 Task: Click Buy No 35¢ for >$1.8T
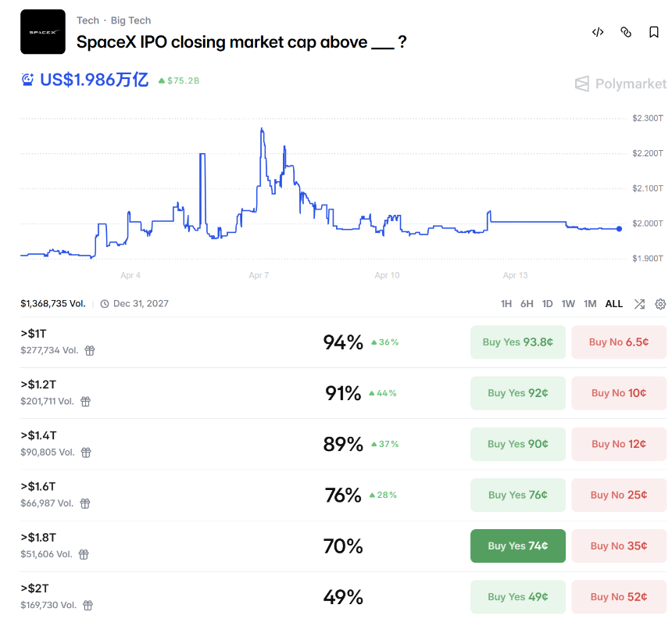click(619, 546)
